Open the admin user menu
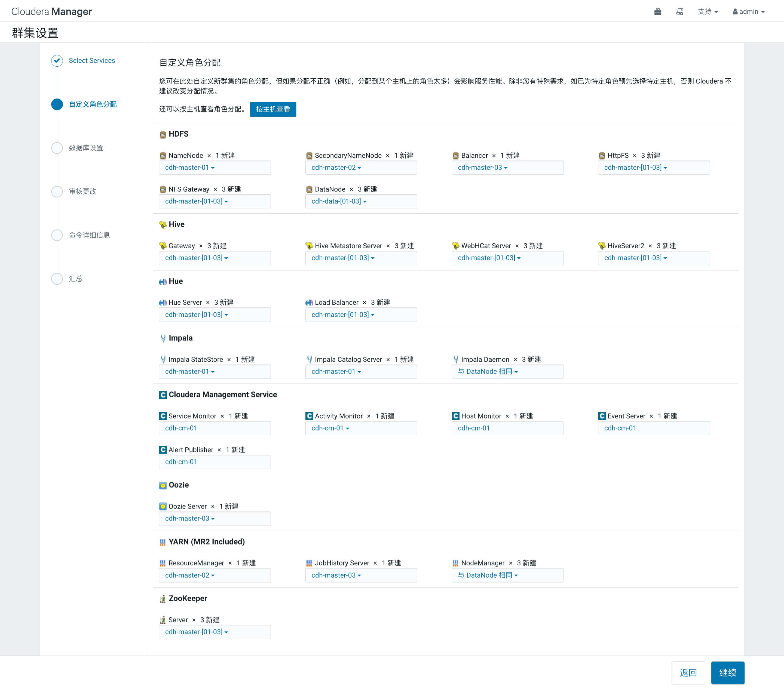This screenshot has width=784, height=690. coord(748,12)
